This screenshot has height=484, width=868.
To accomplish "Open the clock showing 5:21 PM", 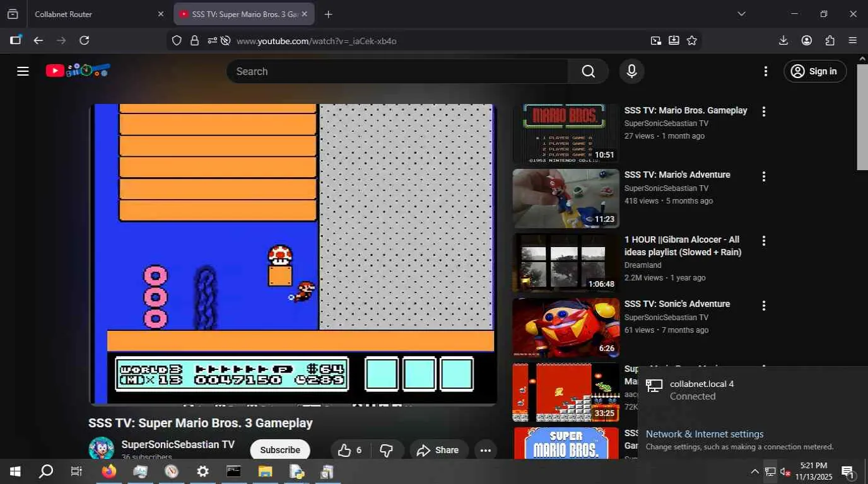I will click(813, 471).
